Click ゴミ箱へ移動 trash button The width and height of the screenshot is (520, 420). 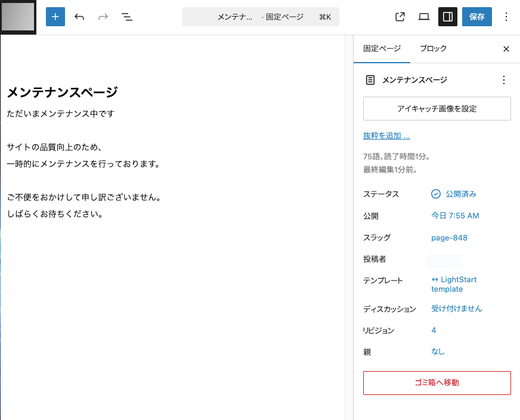tap(437, 383)
